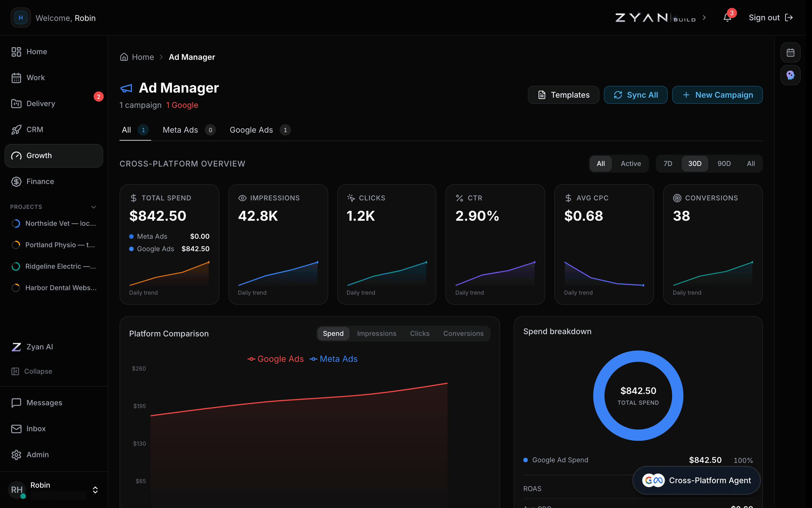Click Sync All button
Viewport: 812px width, 508px height.
click(x=636, y=95)
